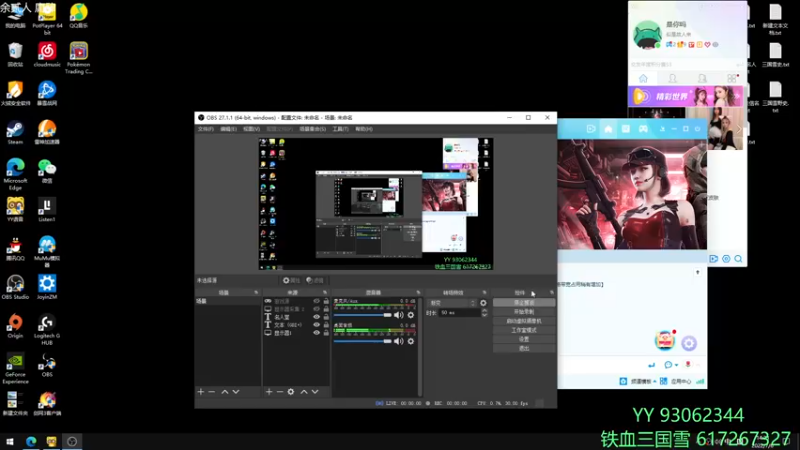The width and height of the screenshot is (800, 450).
Task: Open cloudmusic desktop shortcut
Action: pyautogui.click(x=47, y=55)
